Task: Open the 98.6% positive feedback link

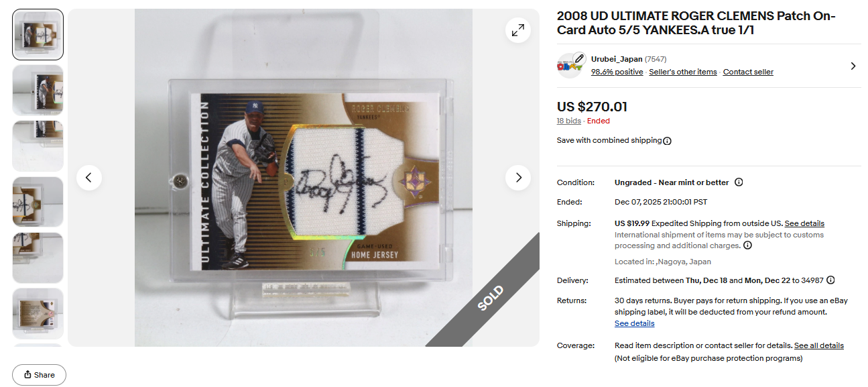Action: pyautogui.click(x=617, y=72)
